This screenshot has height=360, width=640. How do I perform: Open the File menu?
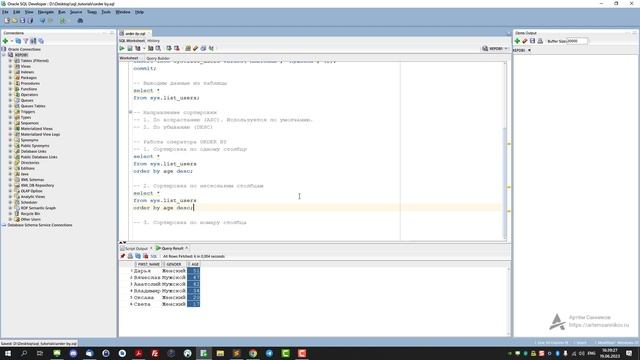click(x=5, y=12)
